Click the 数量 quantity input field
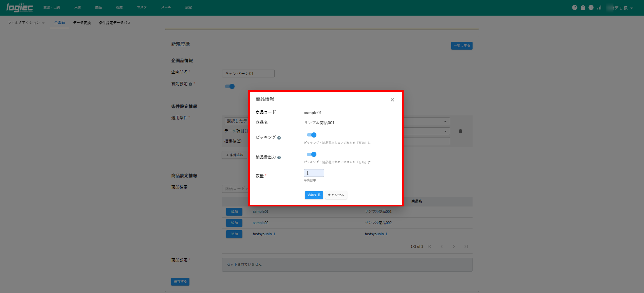This screenshot has height=293, width=644. pyautogui.click(x=314, y=173)
